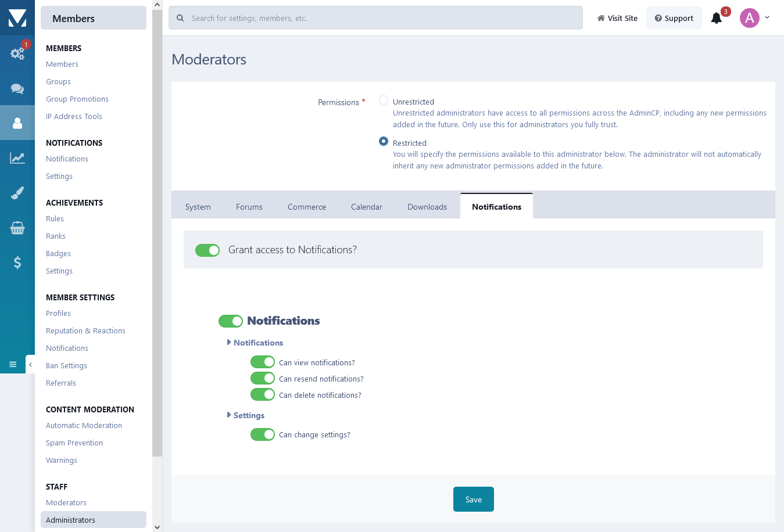The width and height of the screenshot is (784, 532).
Task: Select the Restricted permissions radio button
Action: coord(384,141)
